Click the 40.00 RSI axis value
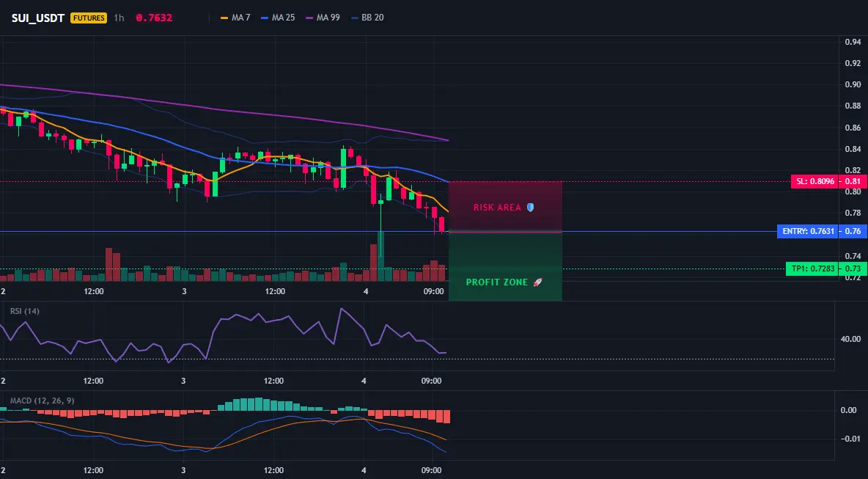 pyautogui.click(x=851, y=339)
